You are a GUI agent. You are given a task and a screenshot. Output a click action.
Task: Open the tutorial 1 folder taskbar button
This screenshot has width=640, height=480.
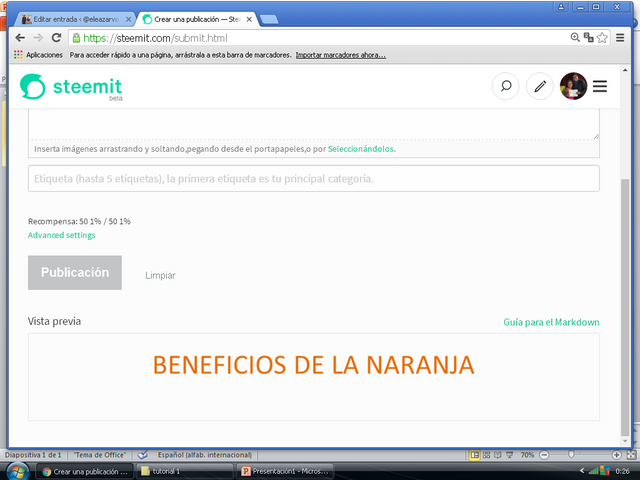(x=184, y=471)
